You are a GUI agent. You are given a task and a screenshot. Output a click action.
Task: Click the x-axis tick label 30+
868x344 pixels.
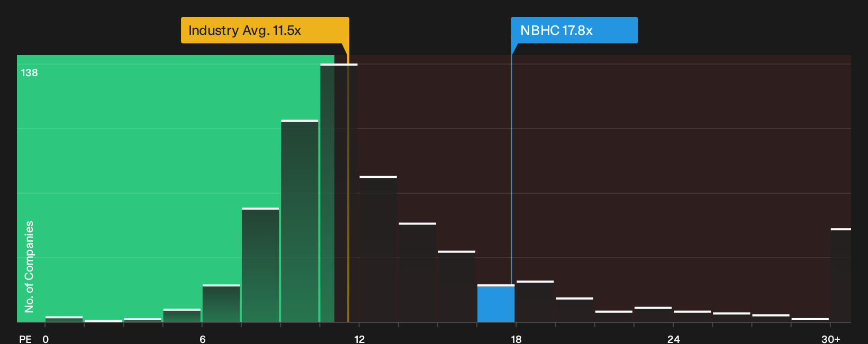[x=830, y=339]
